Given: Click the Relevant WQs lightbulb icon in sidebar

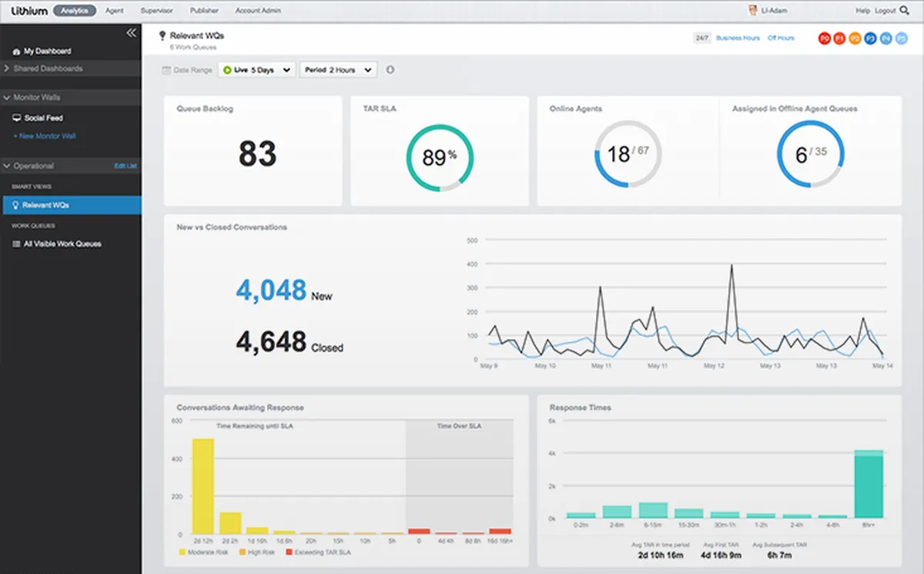Looking at the screenshot, I should [15, 205].
